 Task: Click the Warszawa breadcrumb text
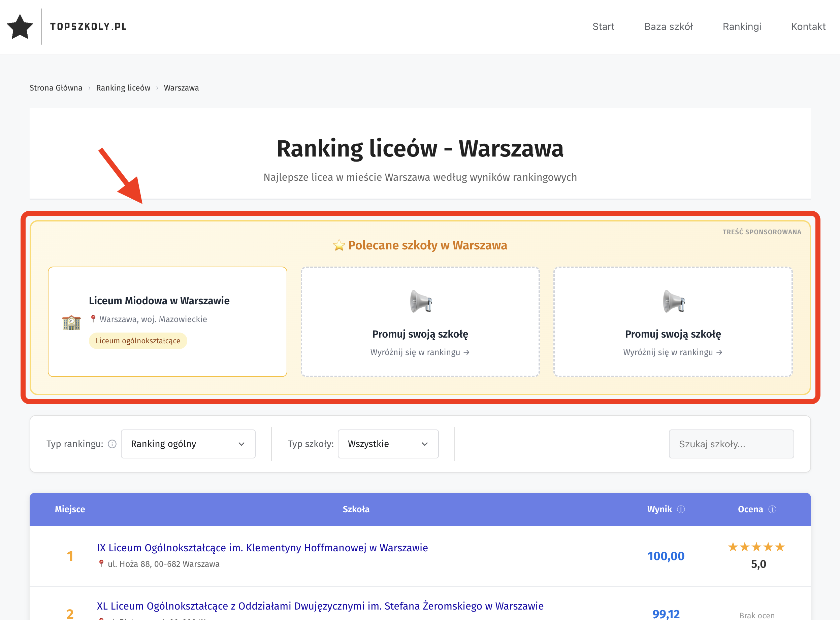pyautogui.click(x=181, y=88)
